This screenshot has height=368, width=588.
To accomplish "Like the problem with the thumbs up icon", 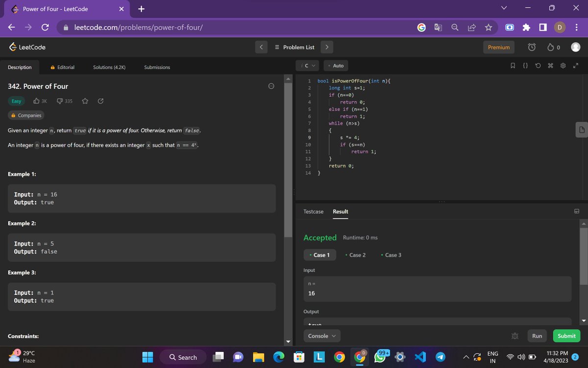I will [x=37, y=101].
